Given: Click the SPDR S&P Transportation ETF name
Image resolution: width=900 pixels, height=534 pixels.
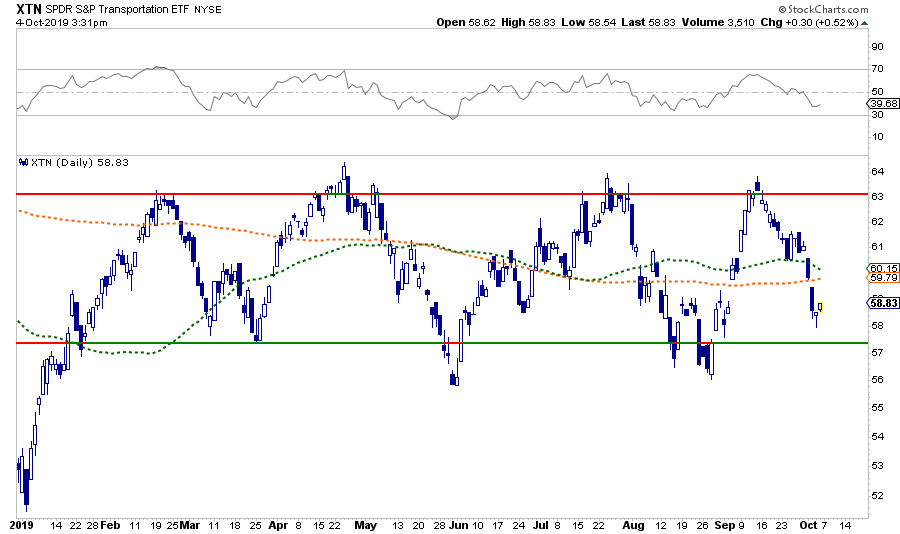Looking at the screenshot, I should click(117, 9).
